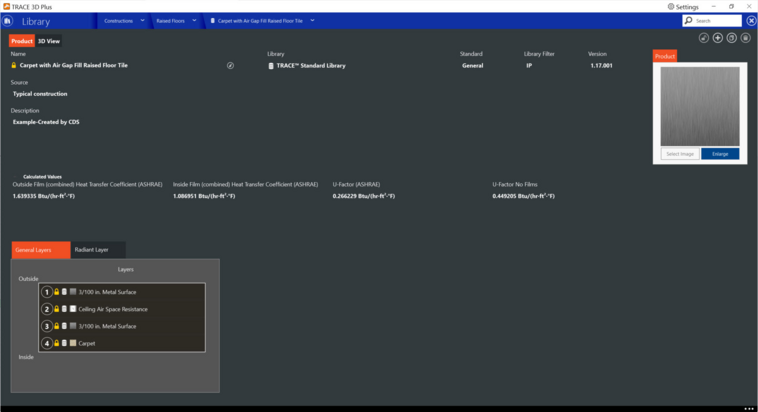Click the unlock item icon in toolbar
This screenshot has height=412, width=758.
pyautogui.click(x=704, y=38)
